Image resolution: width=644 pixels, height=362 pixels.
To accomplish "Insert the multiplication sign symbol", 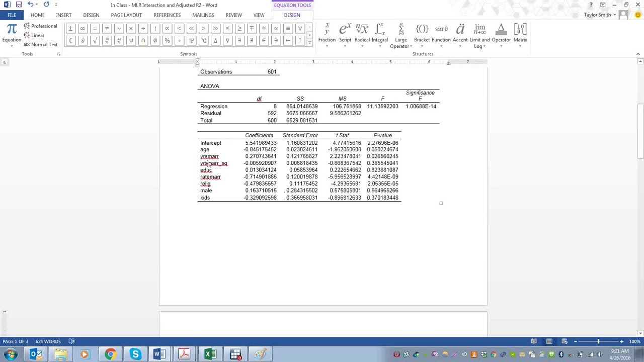I will pos(131,29).
